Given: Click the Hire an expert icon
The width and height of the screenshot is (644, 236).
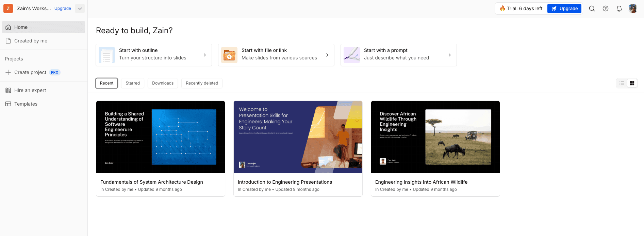Looking at the screenshot, I should pyautogui.click(x=8, y=90).
